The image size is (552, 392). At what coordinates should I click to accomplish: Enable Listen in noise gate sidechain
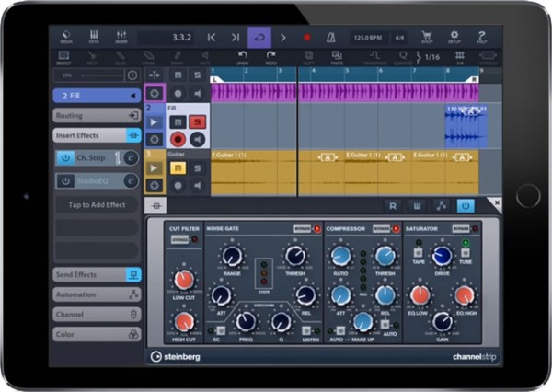(x=306, y=330)
